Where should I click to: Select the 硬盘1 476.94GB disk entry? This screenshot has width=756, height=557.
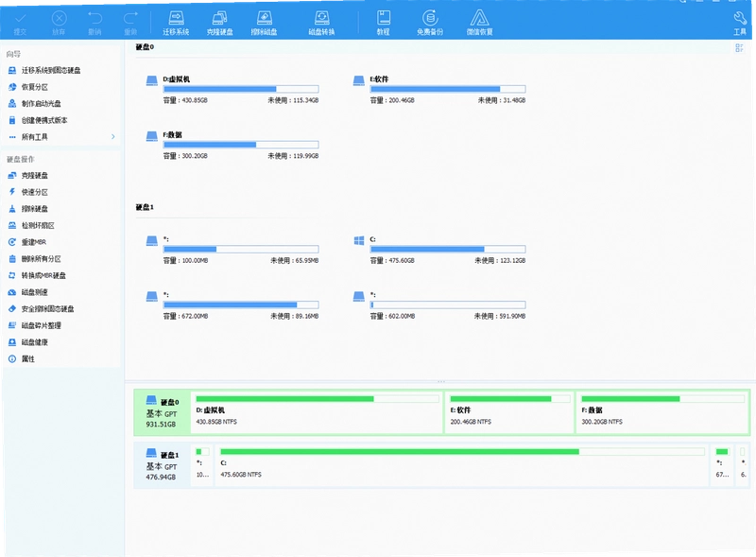(162, 465)
